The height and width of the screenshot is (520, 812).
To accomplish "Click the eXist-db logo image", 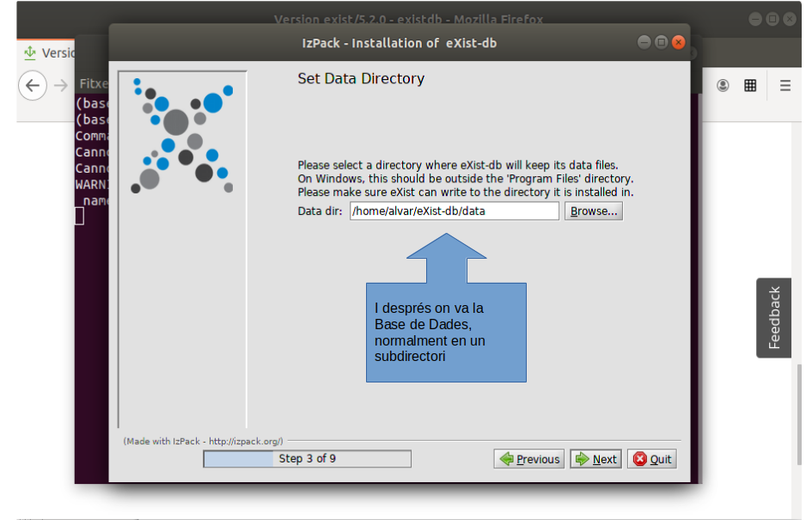I will 183,135.
